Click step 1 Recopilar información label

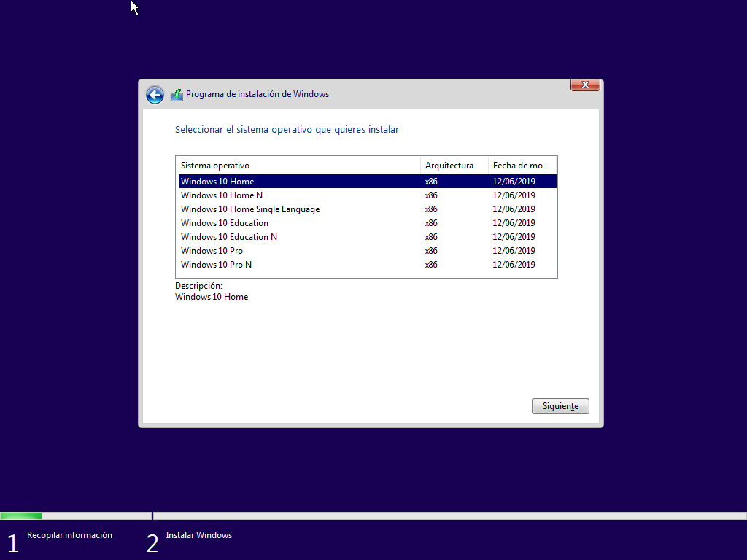(x=69, y=535)
